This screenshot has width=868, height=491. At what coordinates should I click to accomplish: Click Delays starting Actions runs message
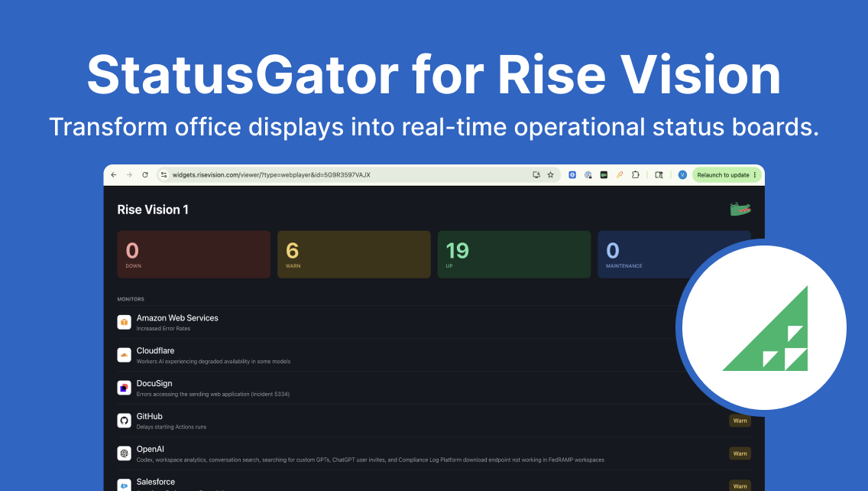pos(171,427)
